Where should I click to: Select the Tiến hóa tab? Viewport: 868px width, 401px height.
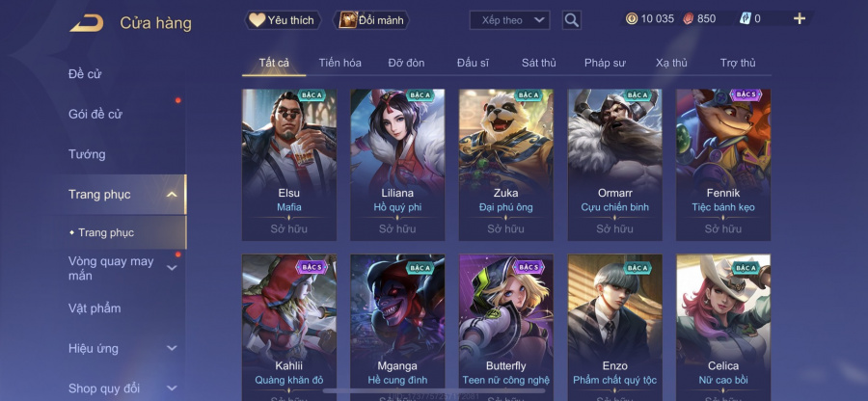pos(339,63)
